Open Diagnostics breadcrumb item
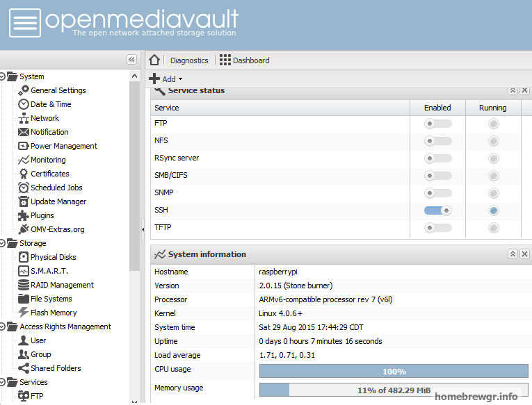This screenshot has width=532, height=405. 189,60
